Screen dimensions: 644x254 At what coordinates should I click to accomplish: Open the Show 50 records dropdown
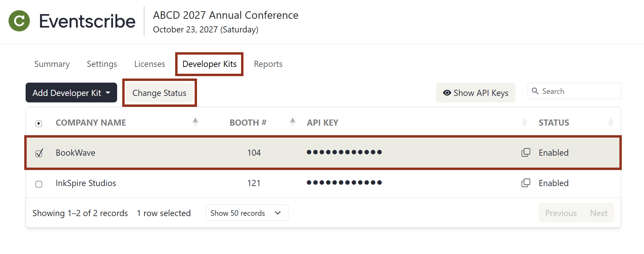247,213
